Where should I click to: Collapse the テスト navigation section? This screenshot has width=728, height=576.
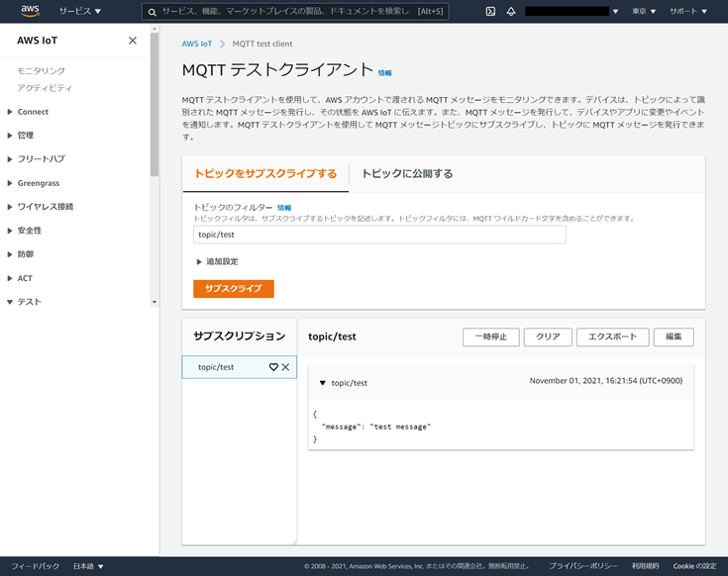[24, 302]
